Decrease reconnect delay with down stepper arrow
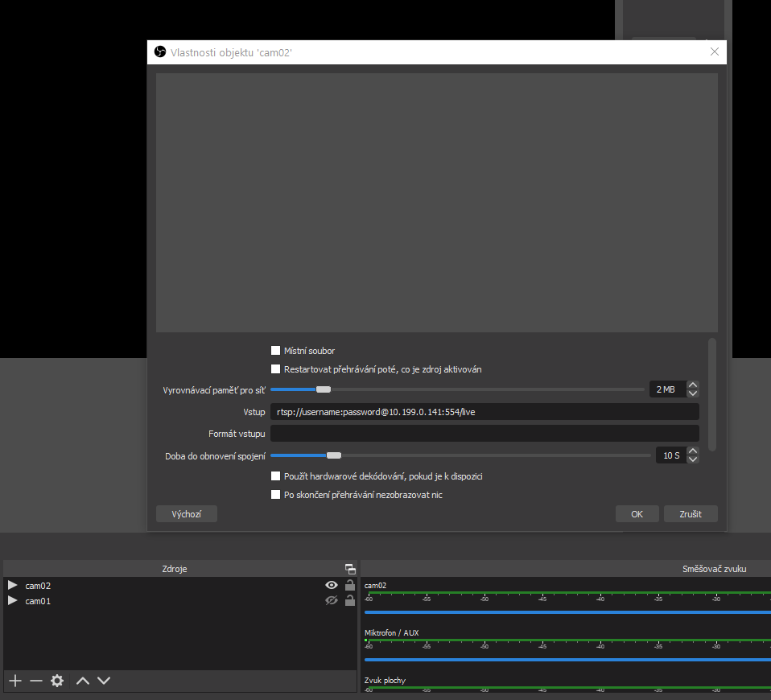 [694, 459]
